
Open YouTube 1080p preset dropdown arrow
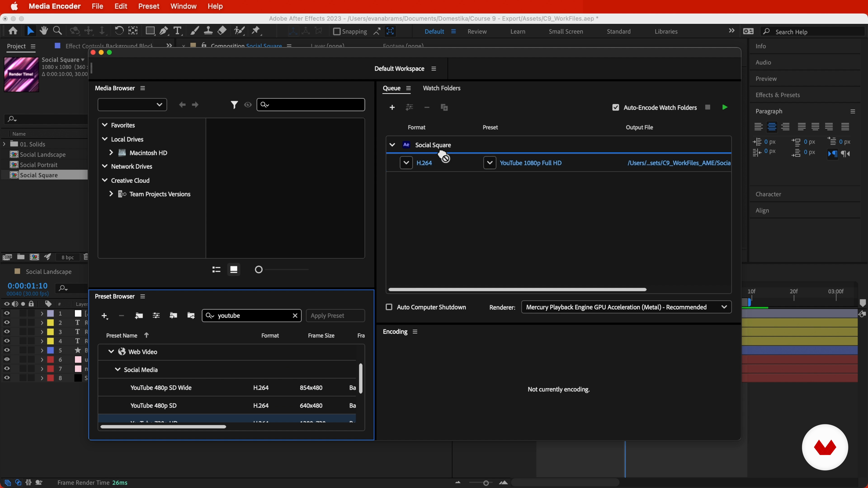pyautogui.click(x=490, y=163)
